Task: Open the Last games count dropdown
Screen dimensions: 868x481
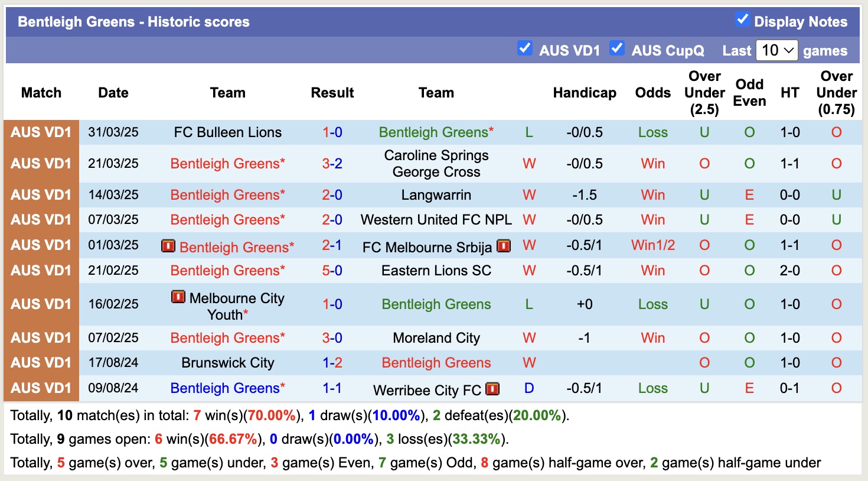Action: tap(776, 50)
